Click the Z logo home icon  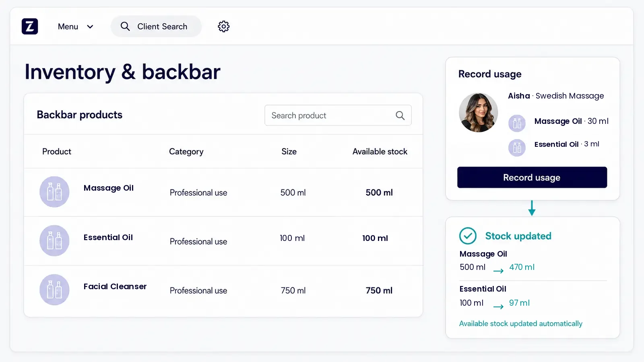30,27
